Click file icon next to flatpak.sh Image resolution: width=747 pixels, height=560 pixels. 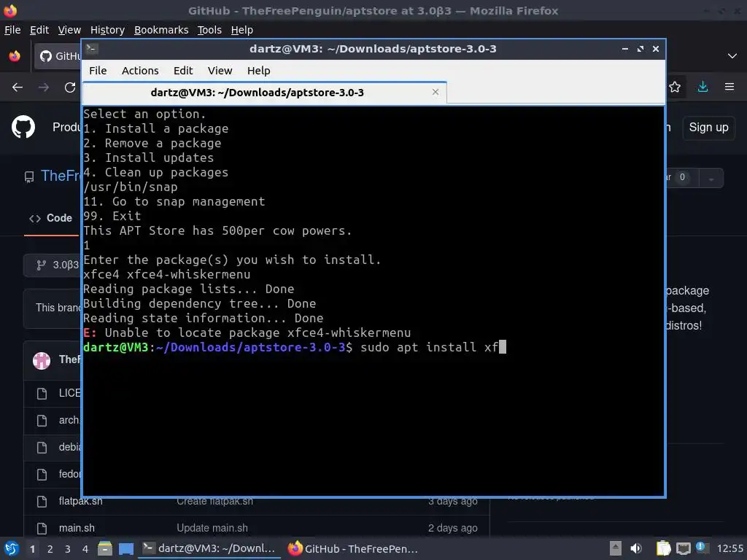42,502
